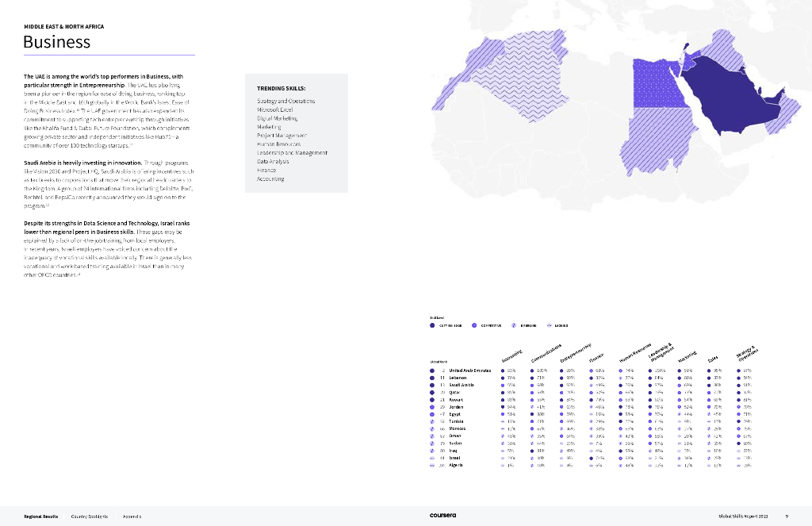812x526 pixels.
Task: Click the skill-level icon beside United Arab Emirates
Action: pos(432,371)
